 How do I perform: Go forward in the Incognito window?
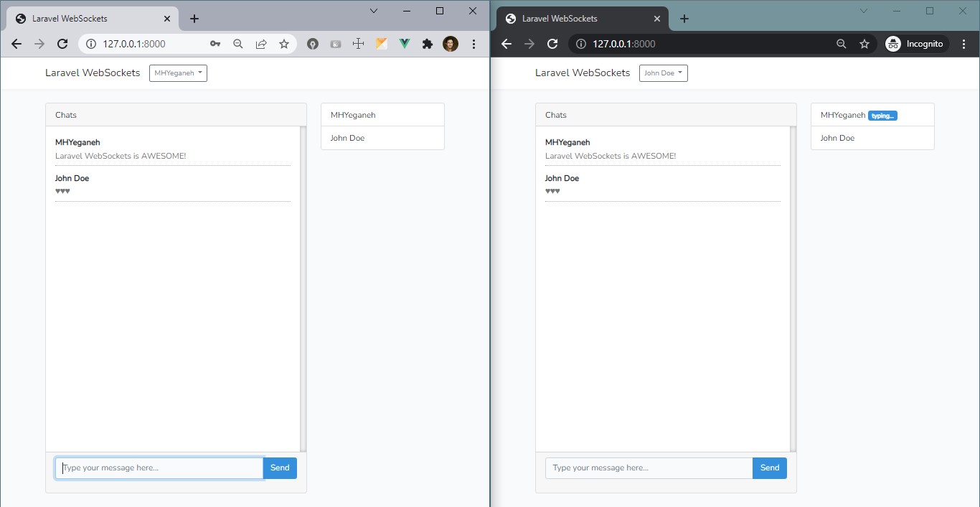pyautogui.click(x=529, y=44)
